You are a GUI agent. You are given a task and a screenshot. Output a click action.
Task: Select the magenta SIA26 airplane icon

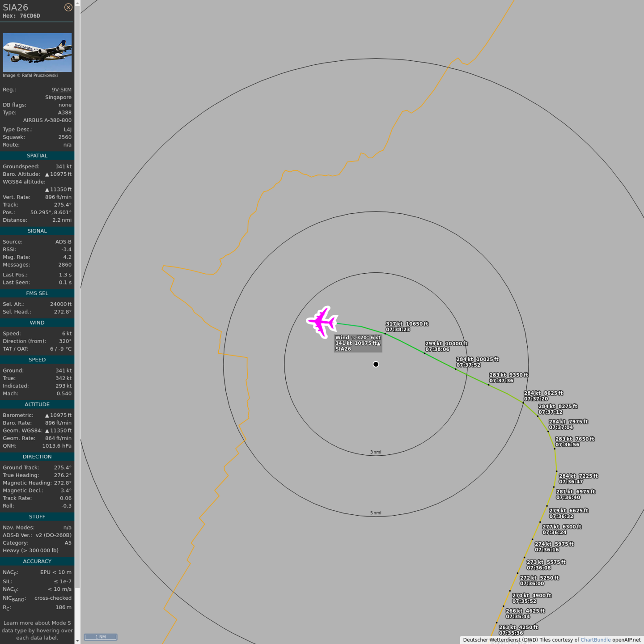[322, 322]
